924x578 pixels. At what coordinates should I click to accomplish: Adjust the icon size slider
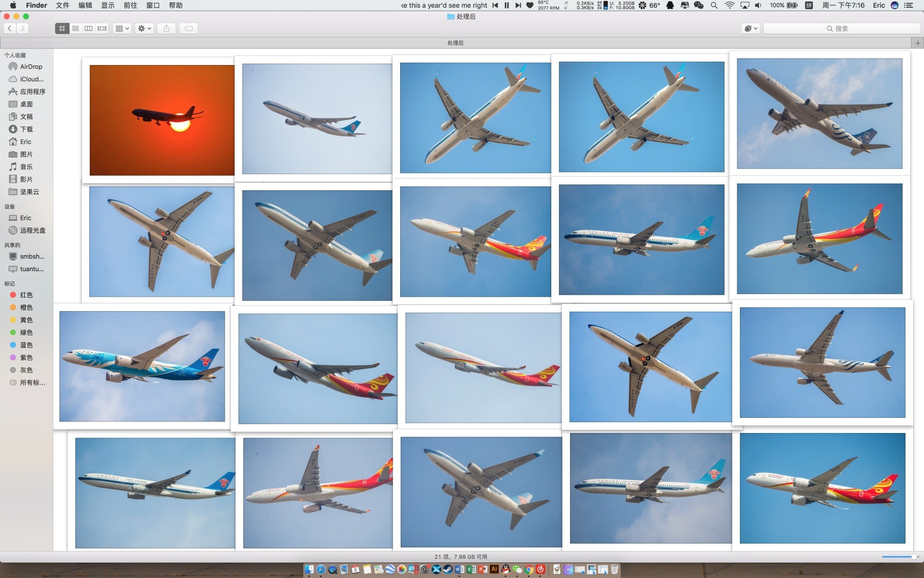pos(900,557)
